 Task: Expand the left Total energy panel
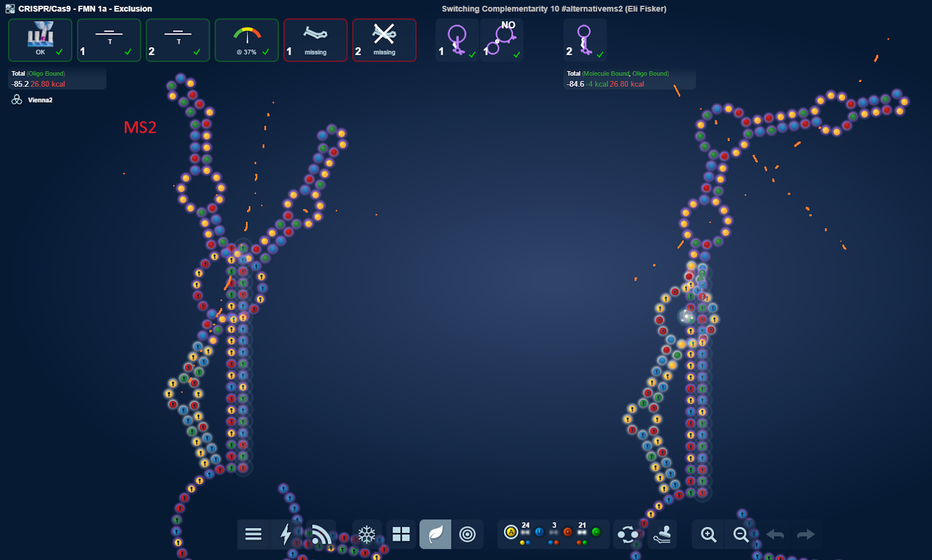(57, 79)
